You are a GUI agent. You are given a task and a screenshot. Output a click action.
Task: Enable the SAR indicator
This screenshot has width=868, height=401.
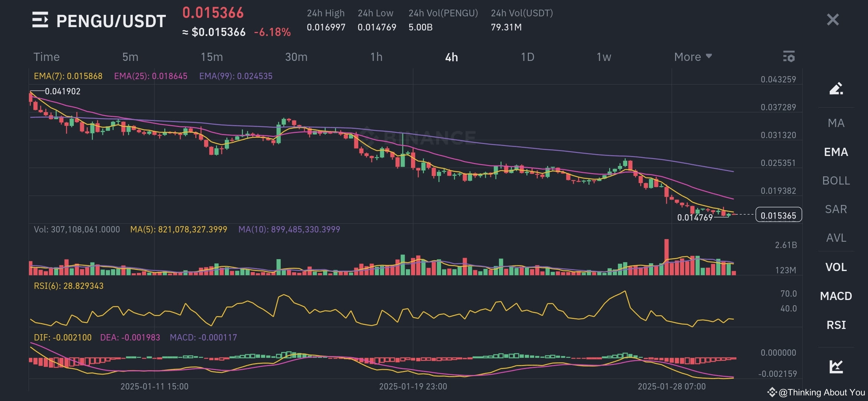836,209
